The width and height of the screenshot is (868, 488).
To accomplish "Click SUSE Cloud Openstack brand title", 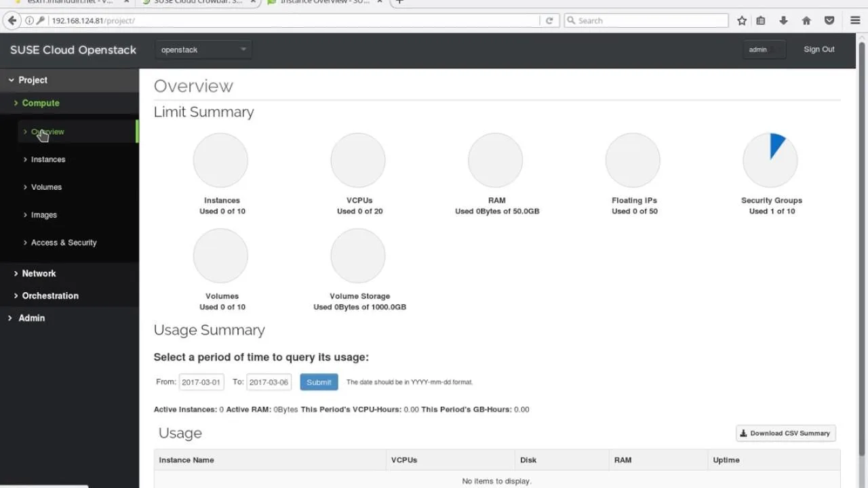I will pyautogui.click(x=73, y=50).
